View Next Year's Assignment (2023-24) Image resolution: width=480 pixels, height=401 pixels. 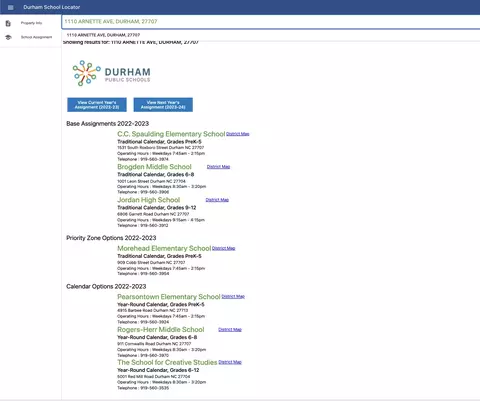(163, 105)
